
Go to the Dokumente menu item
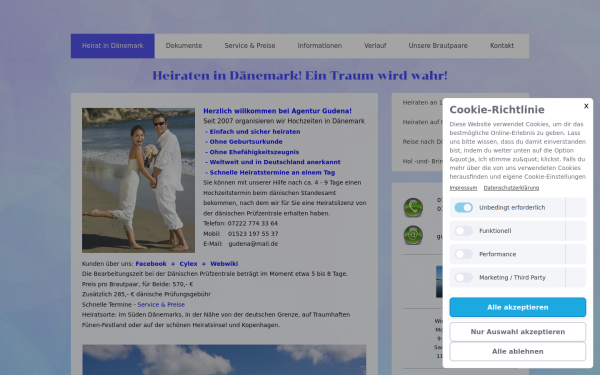coord(184,46)
